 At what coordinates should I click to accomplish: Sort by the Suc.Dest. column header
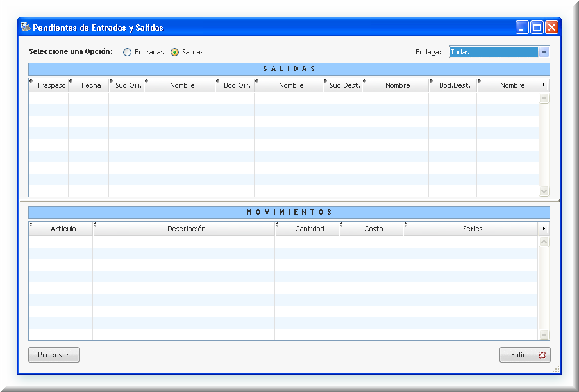[342, 85]
